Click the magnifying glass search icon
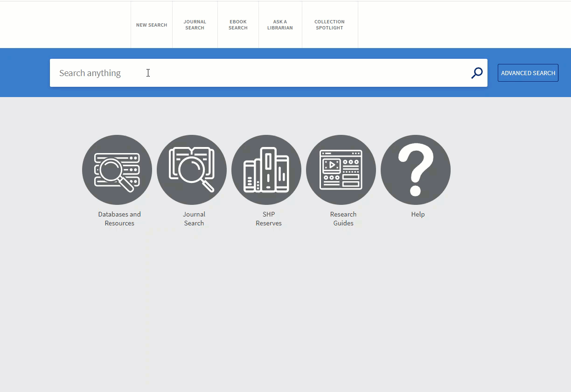571x392 pixels. point(477,73)
